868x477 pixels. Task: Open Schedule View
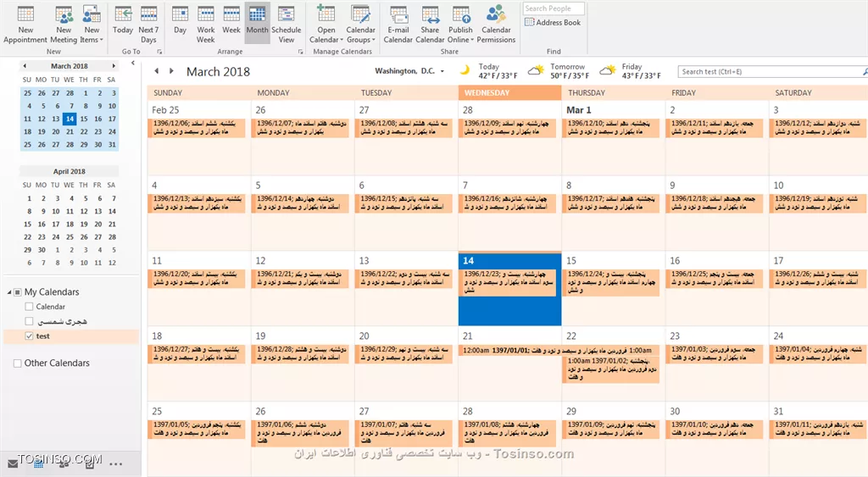pyautogui.click(x=287, y=25)
